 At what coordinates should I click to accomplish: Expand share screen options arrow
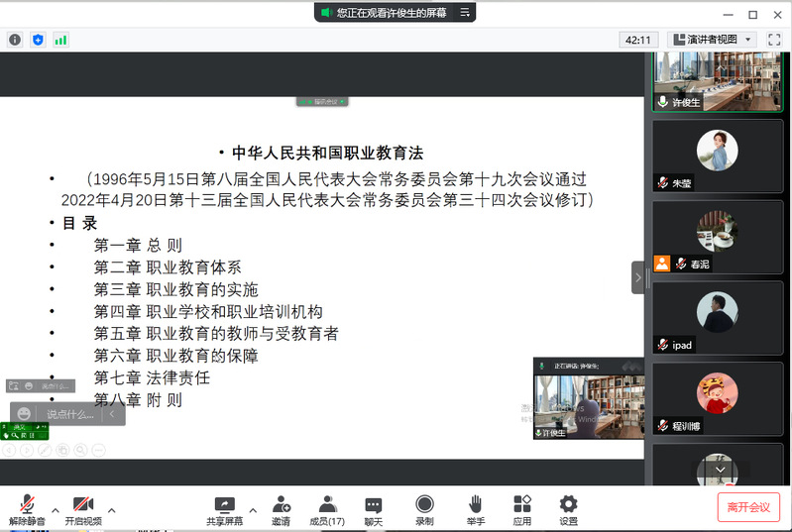coord(253,510)
